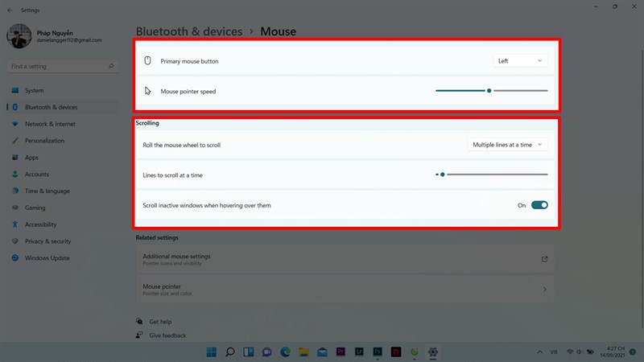
Task: Click the Get help icon
Action: [x=139, y=321]
